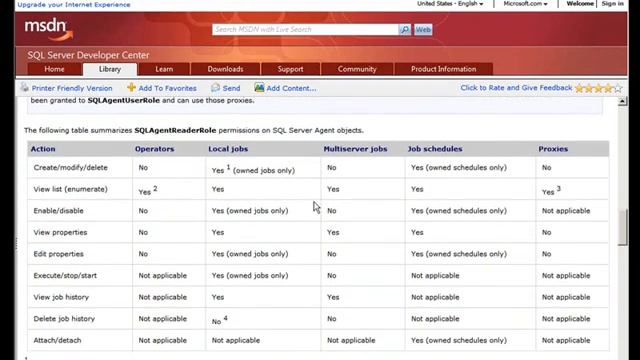Click the Job schedules column header
Screen dimensions: 640x360
435,149
